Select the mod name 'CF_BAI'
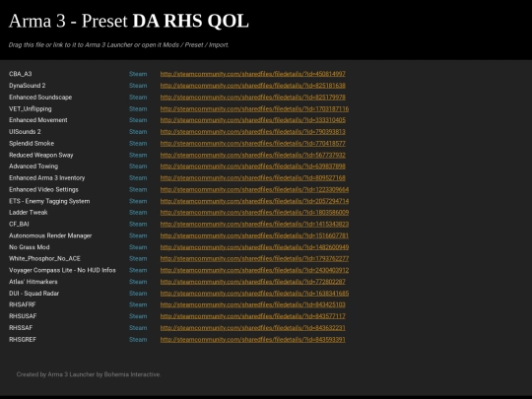The width and height of the screenshot is (532, 399). [19, 224]
